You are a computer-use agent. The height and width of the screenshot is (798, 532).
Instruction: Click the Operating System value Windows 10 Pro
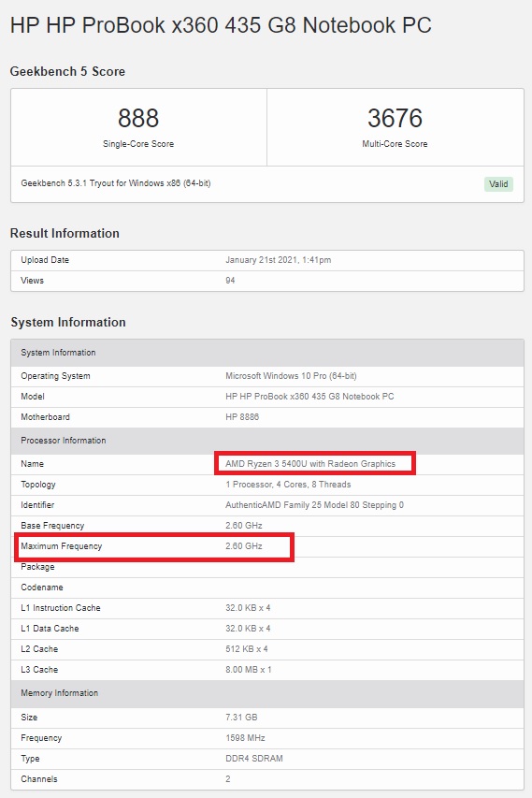[x=291, y=376]
